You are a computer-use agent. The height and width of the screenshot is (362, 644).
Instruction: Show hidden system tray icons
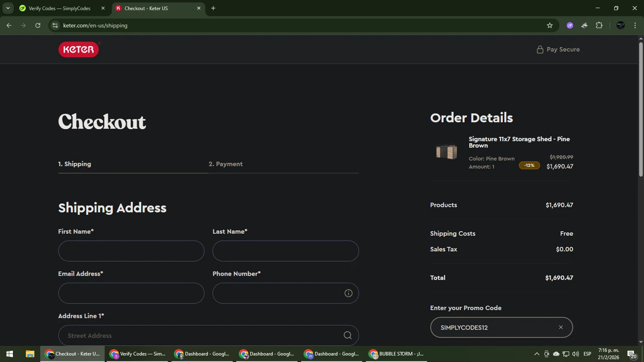(x=537, y=354)
